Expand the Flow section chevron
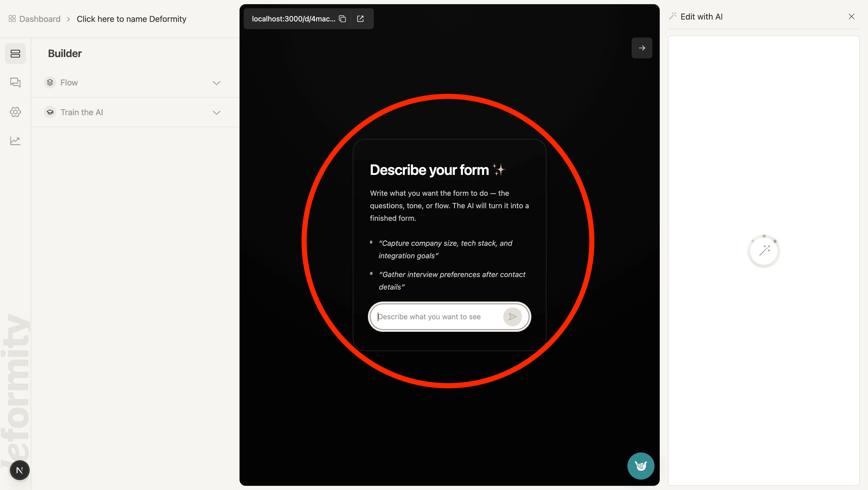 pos(217,83)
